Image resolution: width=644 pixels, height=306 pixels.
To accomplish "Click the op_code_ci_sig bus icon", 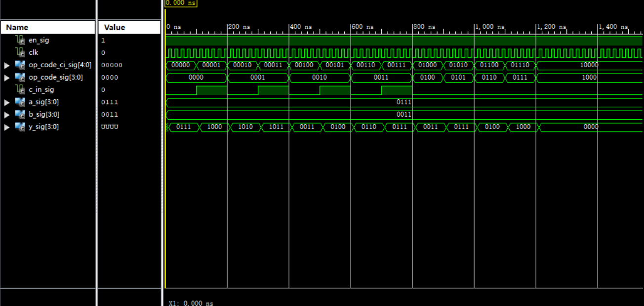I will click(x=20, y=65).
